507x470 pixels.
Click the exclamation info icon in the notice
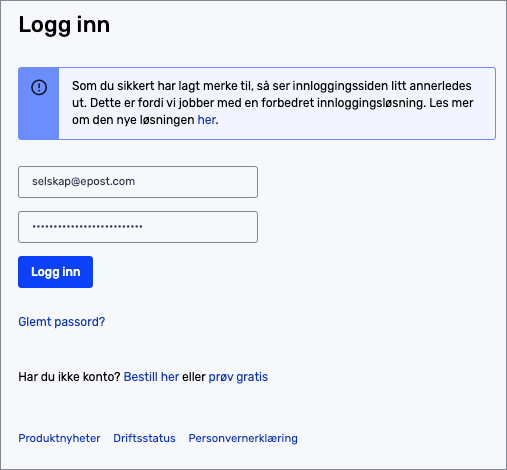[39, 88]
